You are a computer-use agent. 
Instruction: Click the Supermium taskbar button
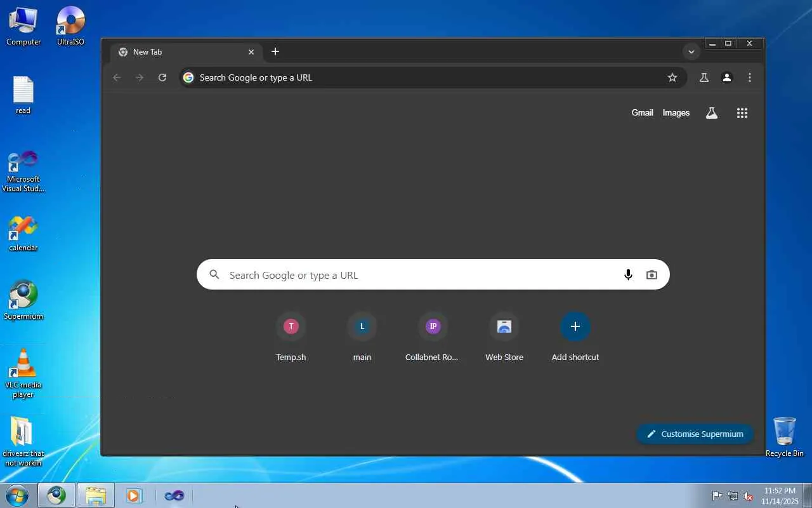[56, 495]
